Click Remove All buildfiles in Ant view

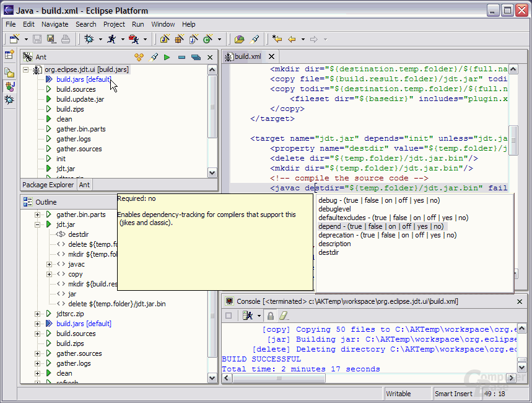click(196, 57)
